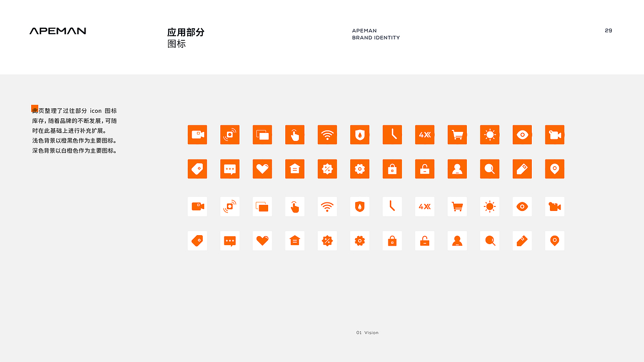Open the orange-tile gear settings icon

point(360,169)
